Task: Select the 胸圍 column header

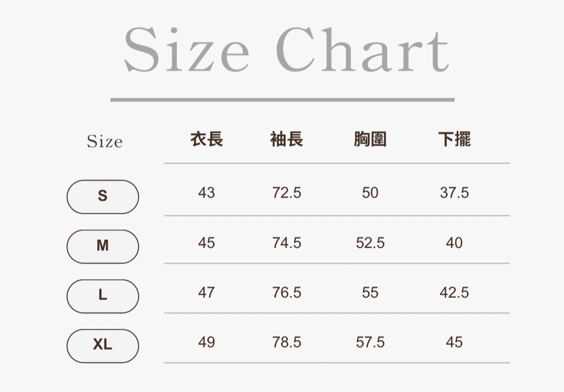Action: pos(370,140)
